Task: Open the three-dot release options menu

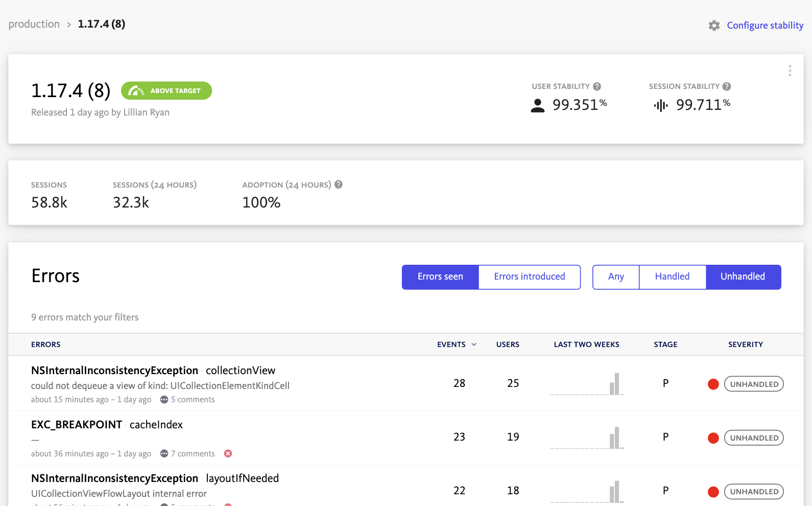Action: pyautogui.click(x=790, y=71)
